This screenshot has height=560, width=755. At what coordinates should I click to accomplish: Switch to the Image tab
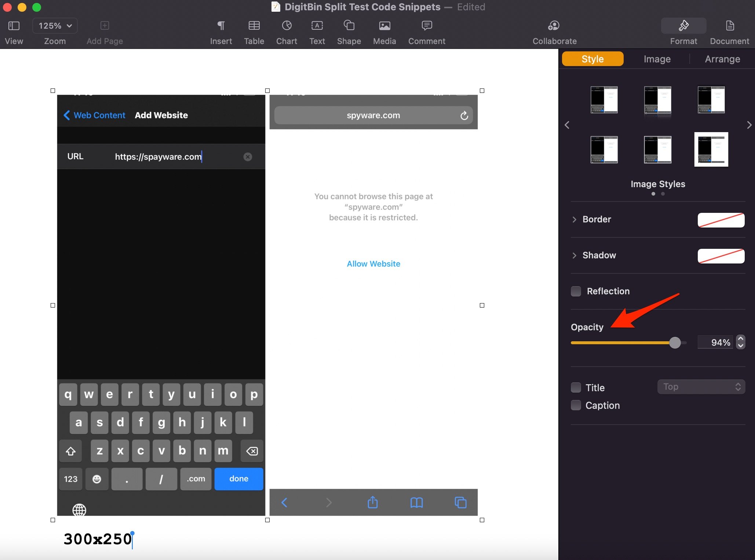(x=657, y=59)
